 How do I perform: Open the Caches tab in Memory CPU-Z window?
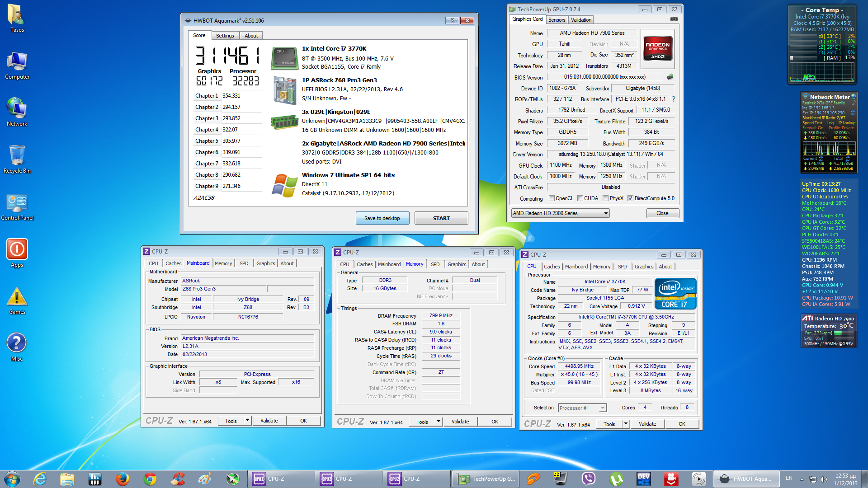[364, 264]
